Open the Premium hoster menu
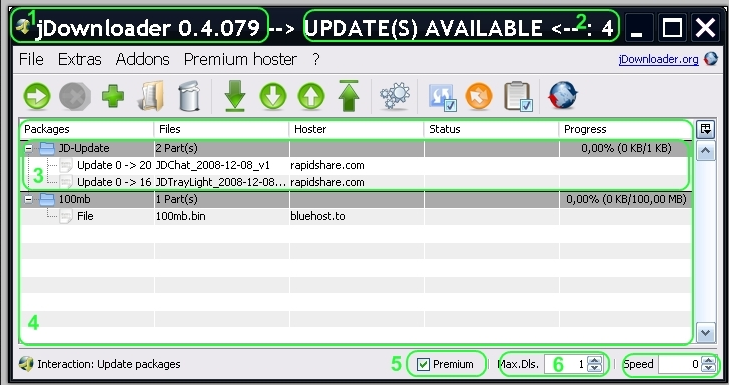729x385 pixels. point(240,60)
